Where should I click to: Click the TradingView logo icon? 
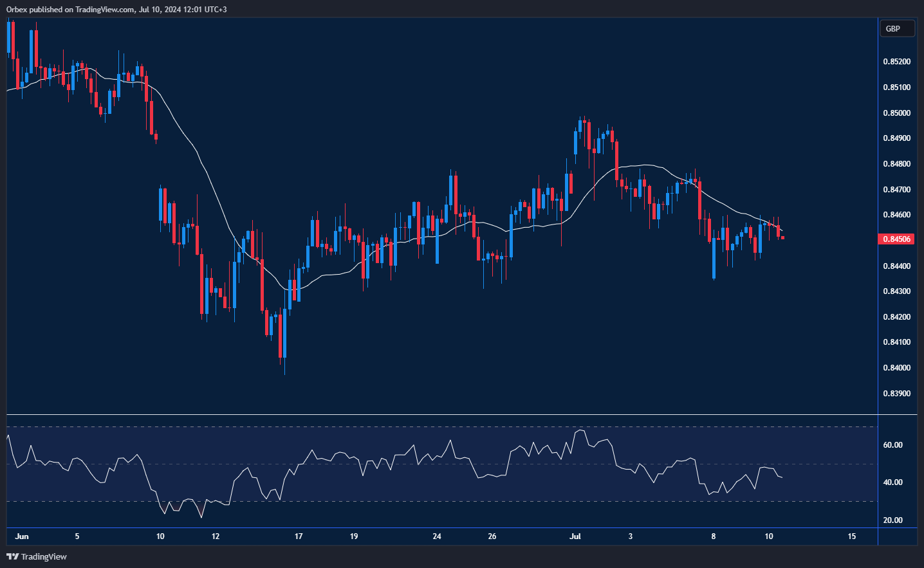12,556
